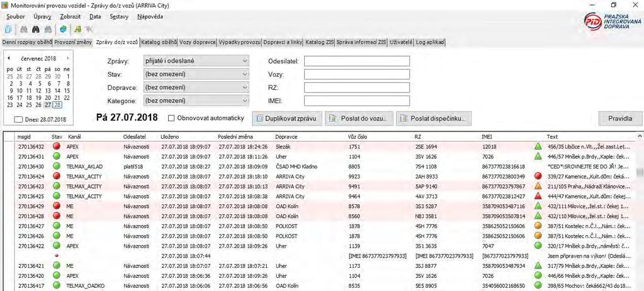Enable the Obnovovat automaticky checkbox
This screenshot has width=644, height=291.
click(x=172, y=118)
